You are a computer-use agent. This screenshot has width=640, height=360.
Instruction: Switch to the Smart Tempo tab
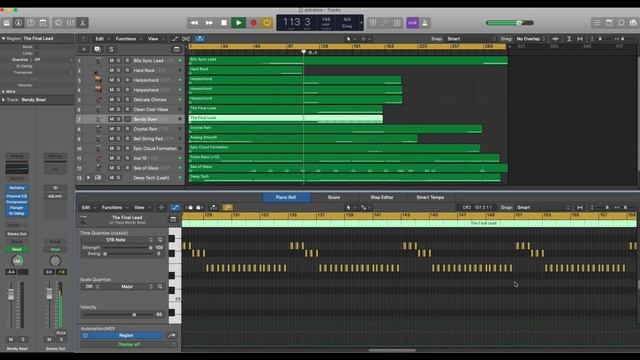pos(430,198)
